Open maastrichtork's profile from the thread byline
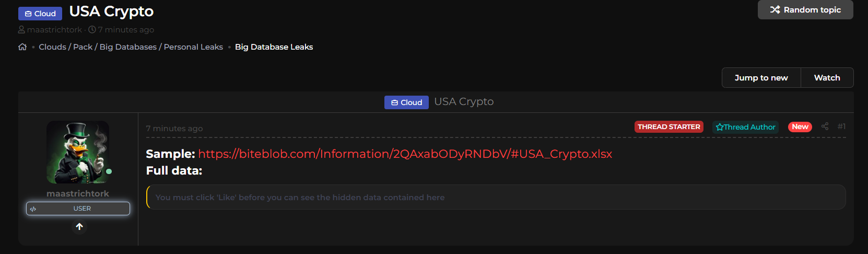The image size is (868, 254). (54, 30)
